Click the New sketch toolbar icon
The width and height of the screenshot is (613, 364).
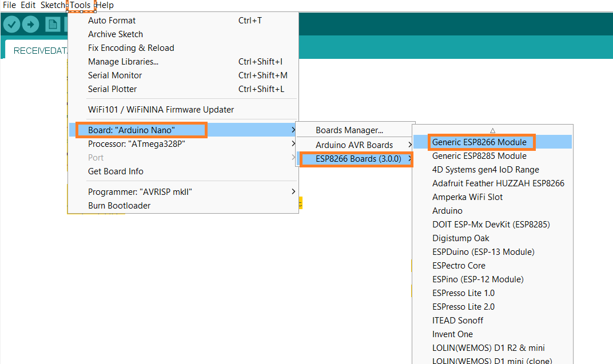point(53,25)
